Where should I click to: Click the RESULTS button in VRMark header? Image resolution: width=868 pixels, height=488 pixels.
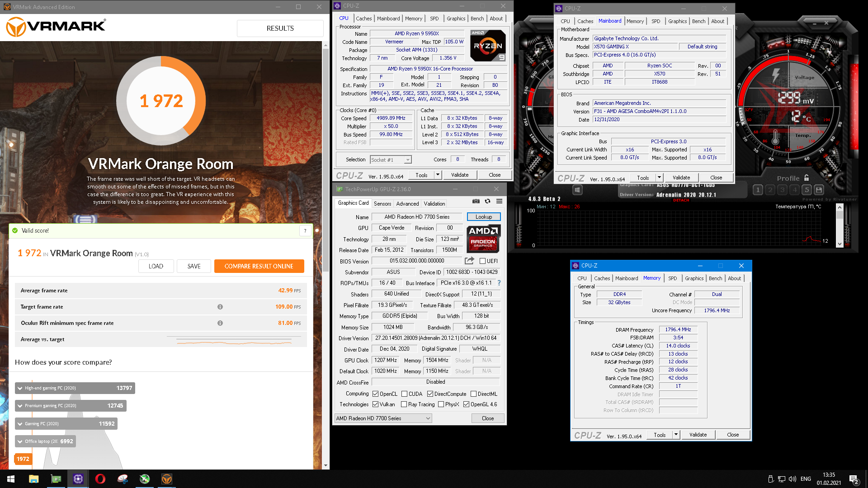pyautogui.click(x=280, y=28)
